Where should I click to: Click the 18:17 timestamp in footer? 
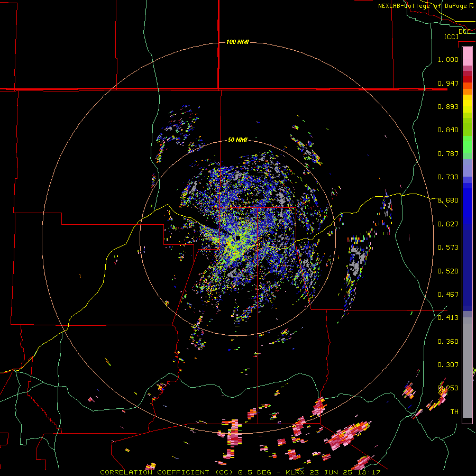[x=369, y=472]
